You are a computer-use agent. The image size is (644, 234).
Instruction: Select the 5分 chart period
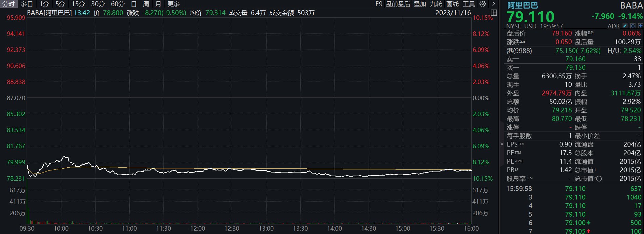(60, 4)
